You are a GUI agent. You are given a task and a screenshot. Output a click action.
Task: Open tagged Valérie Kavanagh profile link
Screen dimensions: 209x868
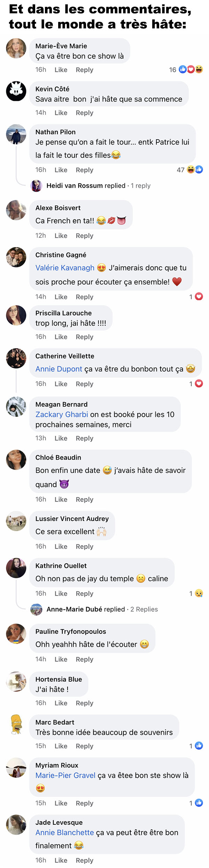tap(65, 268)
